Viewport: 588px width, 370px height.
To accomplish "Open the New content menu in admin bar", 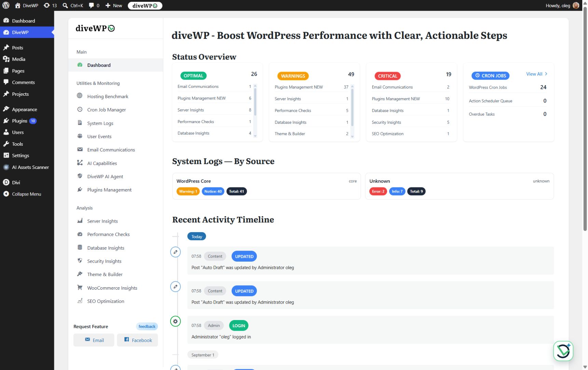I will 113,5.
